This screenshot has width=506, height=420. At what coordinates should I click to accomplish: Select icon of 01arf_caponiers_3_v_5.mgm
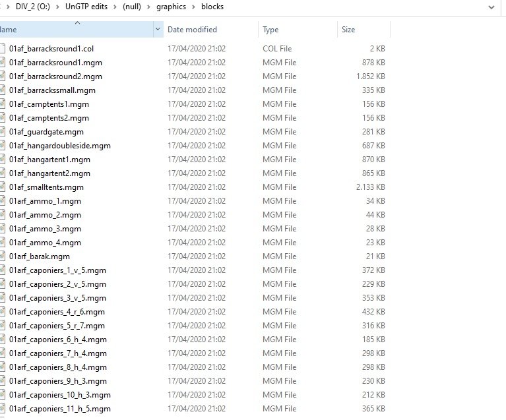[3, 298]
